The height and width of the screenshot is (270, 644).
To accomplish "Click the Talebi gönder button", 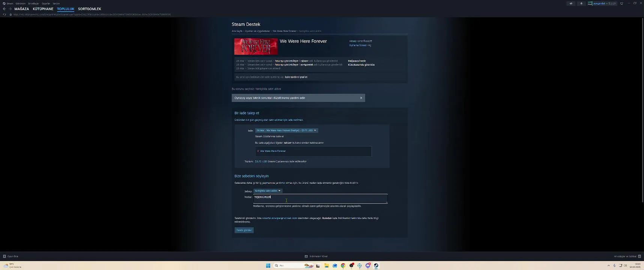I will tap(244, 230).
